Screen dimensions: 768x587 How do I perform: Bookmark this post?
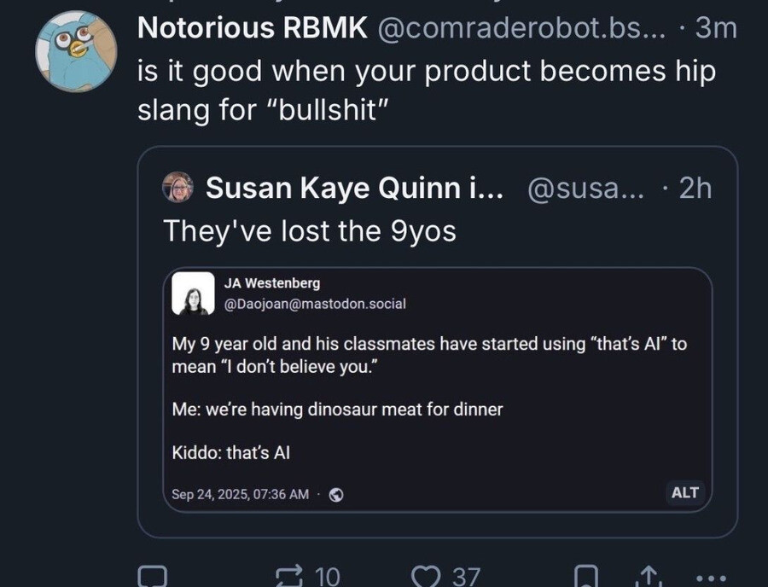pyautogui.click(x=588, y=576)
